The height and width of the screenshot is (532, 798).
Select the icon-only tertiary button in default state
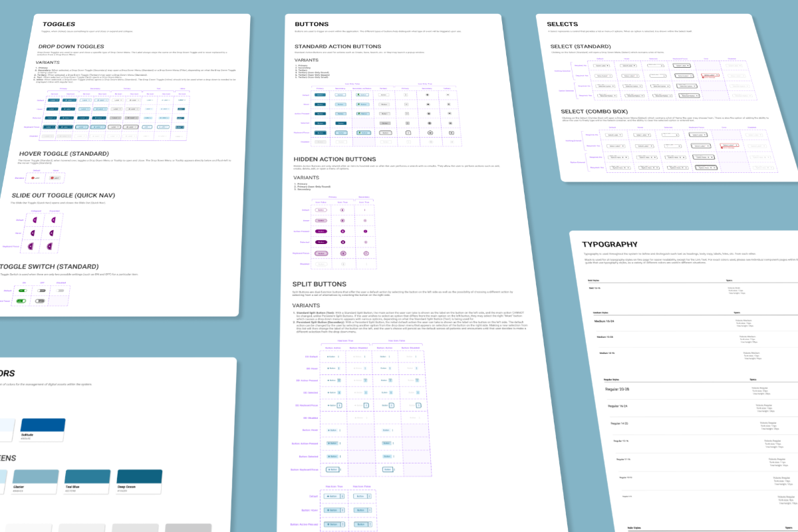448,94
